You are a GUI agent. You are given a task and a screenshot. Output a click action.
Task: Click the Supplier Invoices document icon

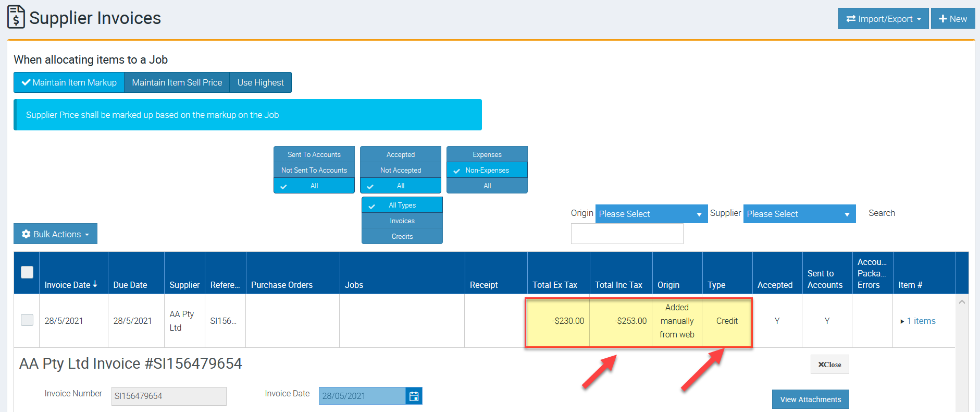click(16, 17)
